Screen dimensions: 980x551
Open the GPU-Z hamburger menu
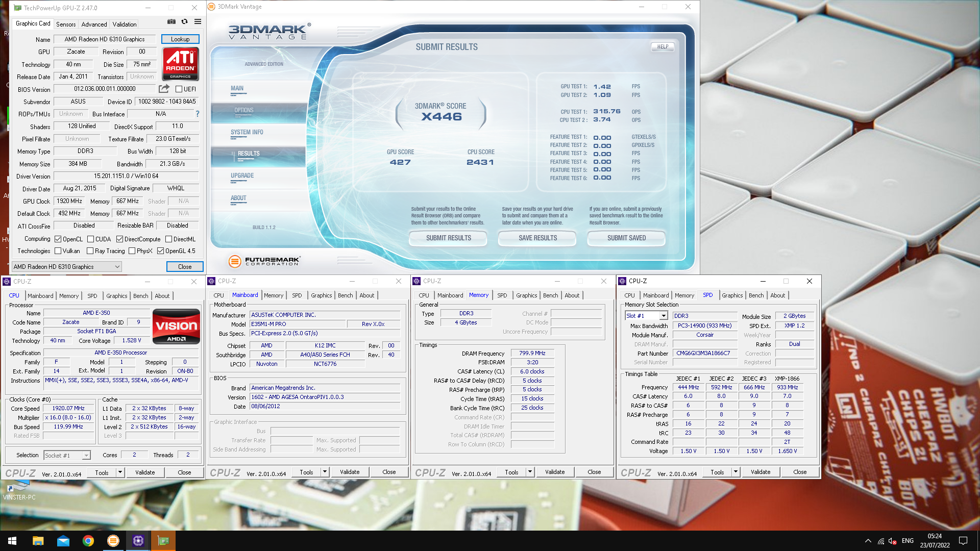pyautogui.click(x=198, y=22)
